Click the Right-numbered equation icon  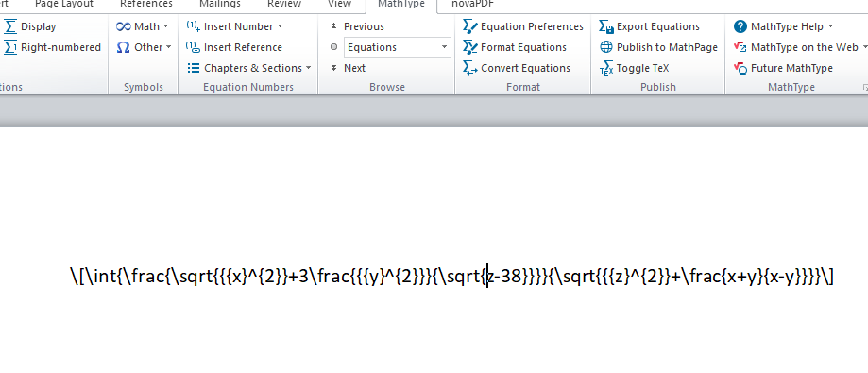pos(10,47)
